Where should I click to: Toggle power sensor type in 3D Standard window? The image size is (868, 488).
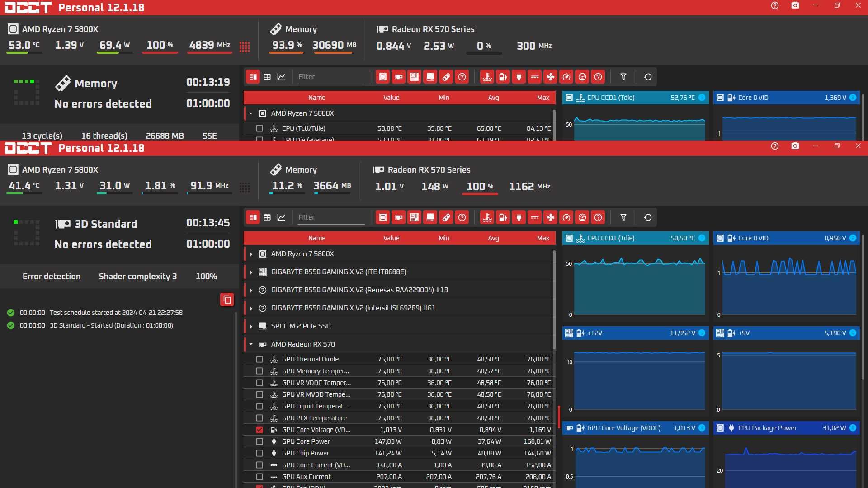pos(519,217)
